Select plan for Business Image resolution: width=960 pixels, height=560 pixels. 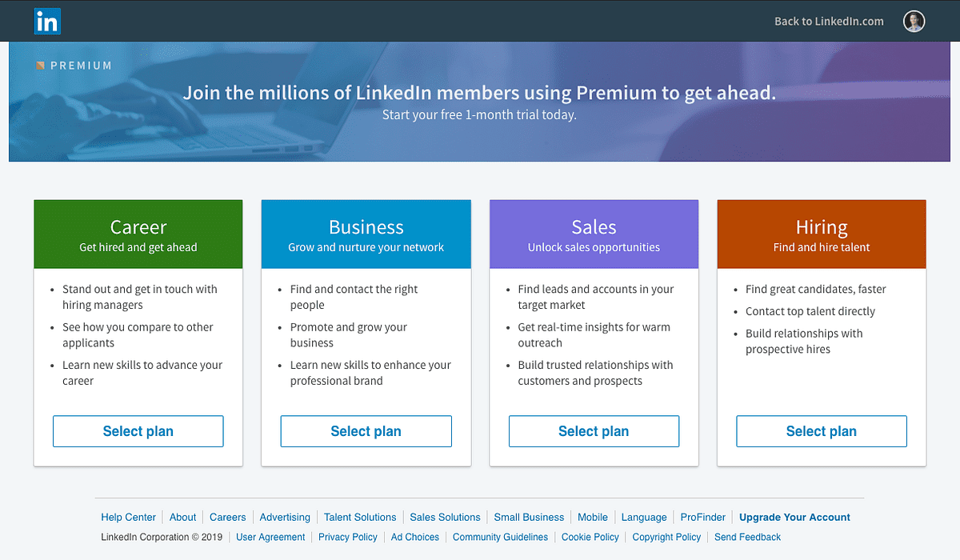[366, 430]
